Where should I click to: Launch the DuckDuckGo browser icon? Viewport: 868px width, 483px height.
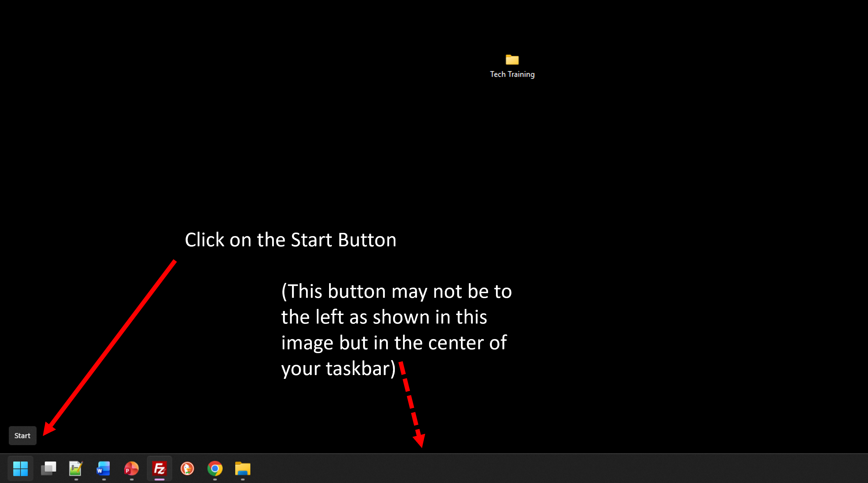pos(187,468)
